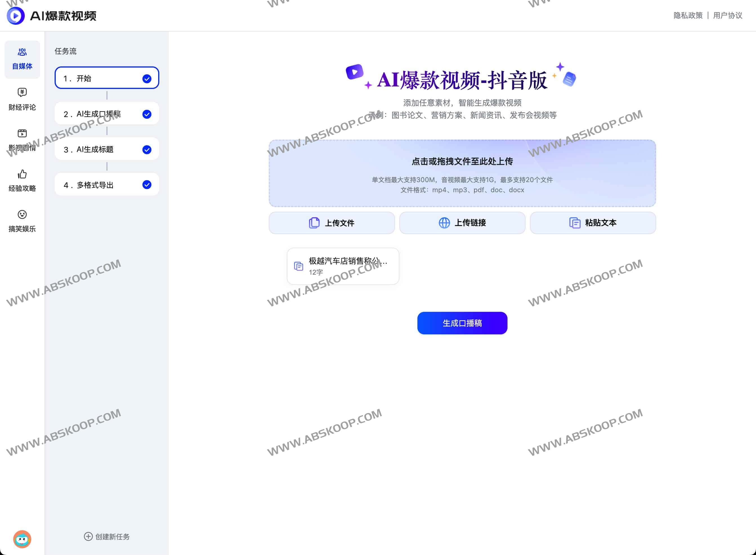
Task: Open the 财经评论 category icon
Action: pyautogui.click(x=22, y=93)
